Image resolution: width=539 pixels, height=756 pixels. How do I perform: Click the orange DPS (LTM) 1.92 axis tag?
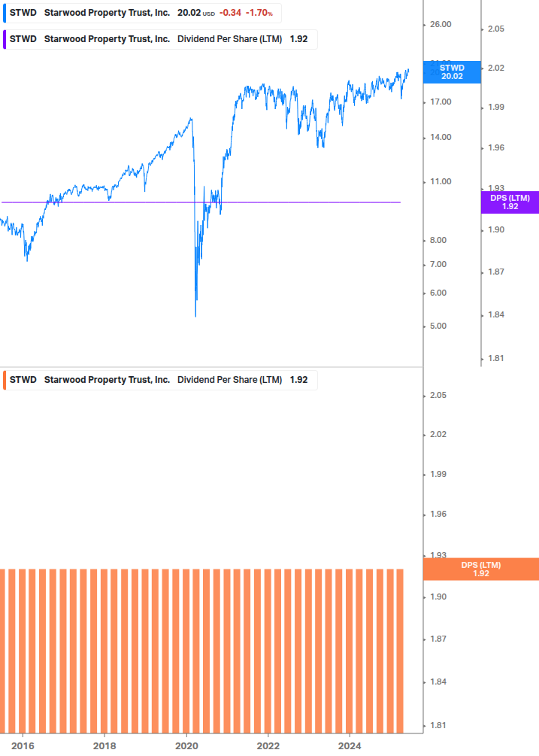pos(480,569)
